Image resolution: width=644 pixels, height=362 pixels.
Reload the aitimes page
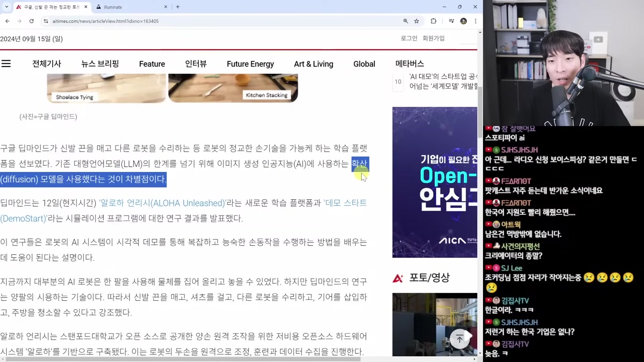coord(32,21)
